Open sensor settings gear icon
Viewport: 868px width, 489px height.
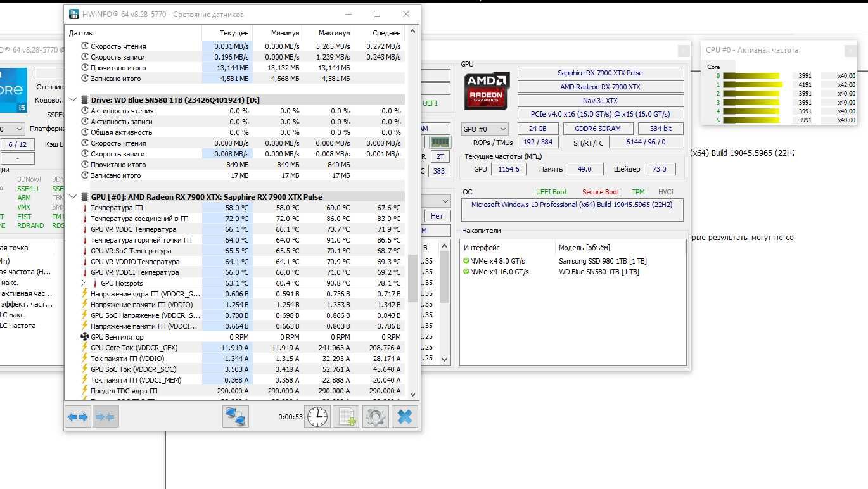tap(375, 417)
